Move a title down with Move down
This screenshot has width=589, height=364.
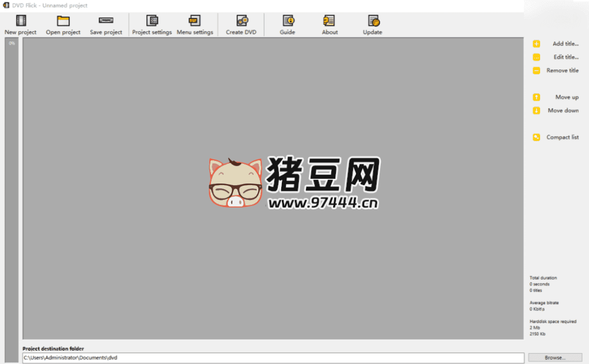tap(537, 110)
